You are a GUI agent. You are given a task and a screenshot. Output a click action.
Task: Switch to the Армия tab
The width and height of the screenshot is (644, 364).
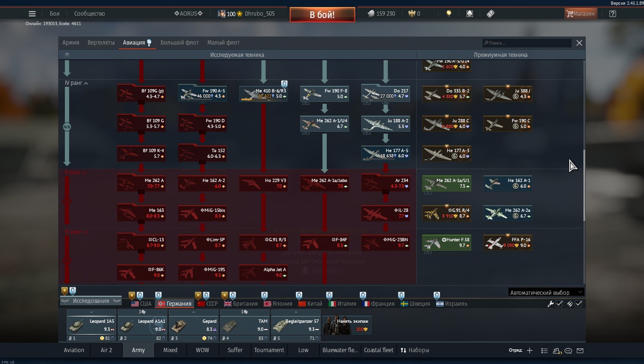(x=71, y=43)
